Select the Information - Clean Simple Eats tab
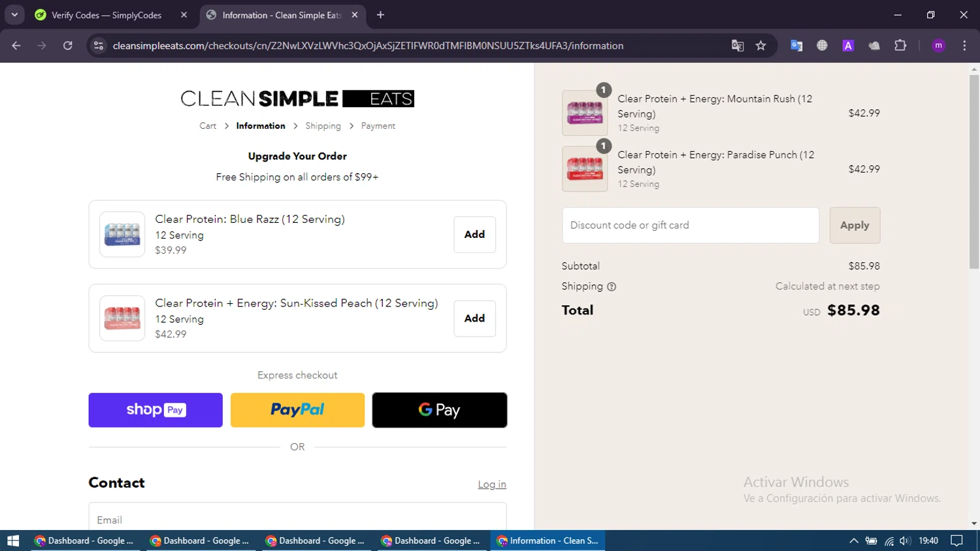The width and height of the screenshot is (980, 551). 281,15
